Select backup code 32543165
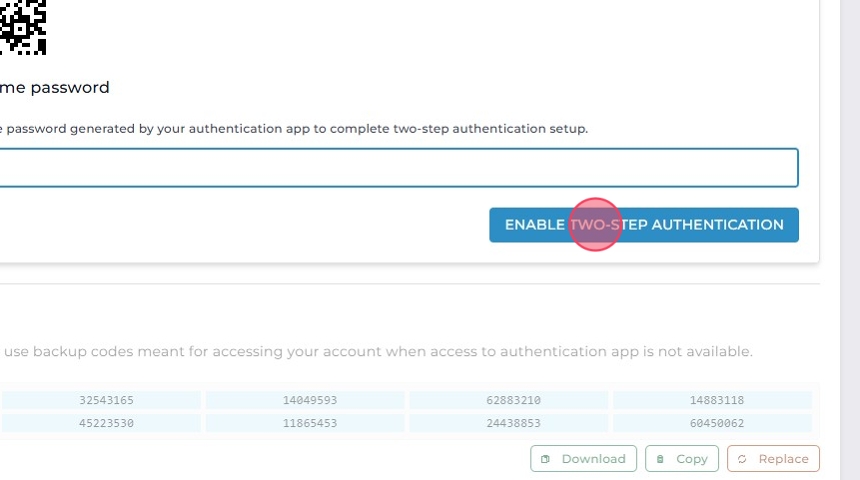860x480 pixels. tap(106, 400)
